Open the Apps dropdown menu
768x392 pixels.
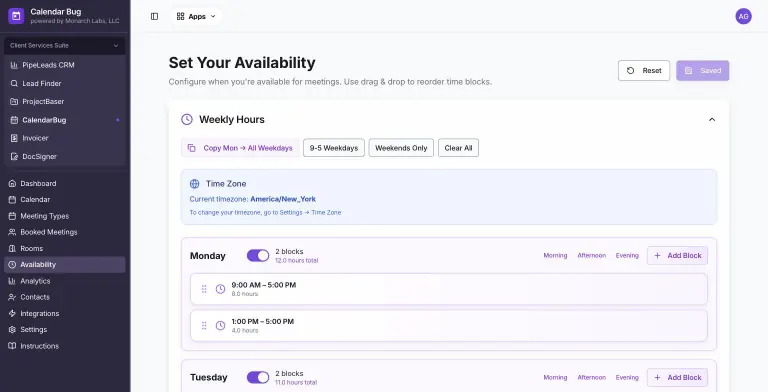[x=196, y=17]
